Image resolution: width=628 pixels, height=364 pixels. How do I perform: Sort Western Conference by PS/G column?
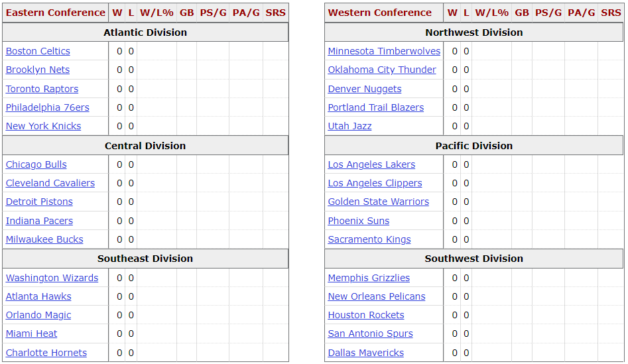coord(548,13)
